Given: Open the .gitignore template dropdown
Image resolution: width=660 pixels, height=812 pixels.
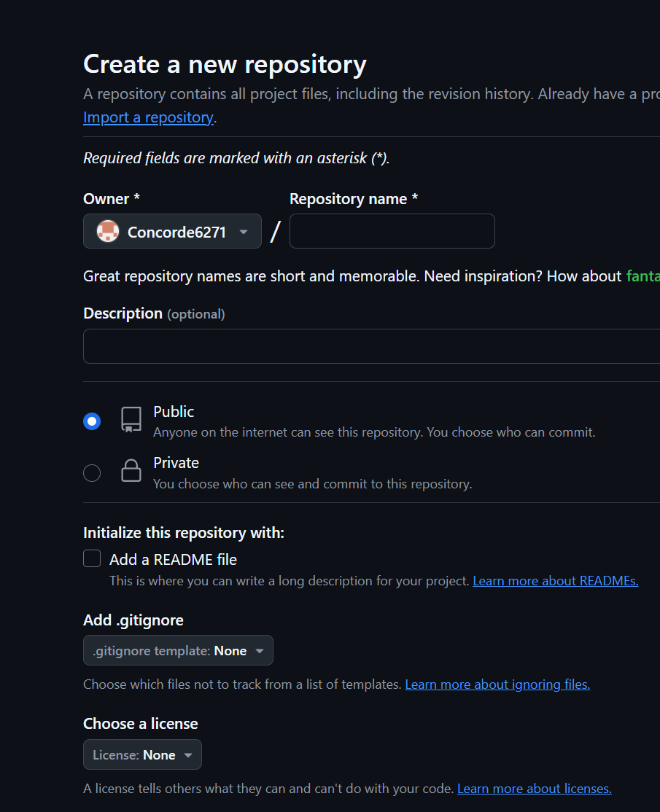Looking at the screenshot, I should 178,650.
